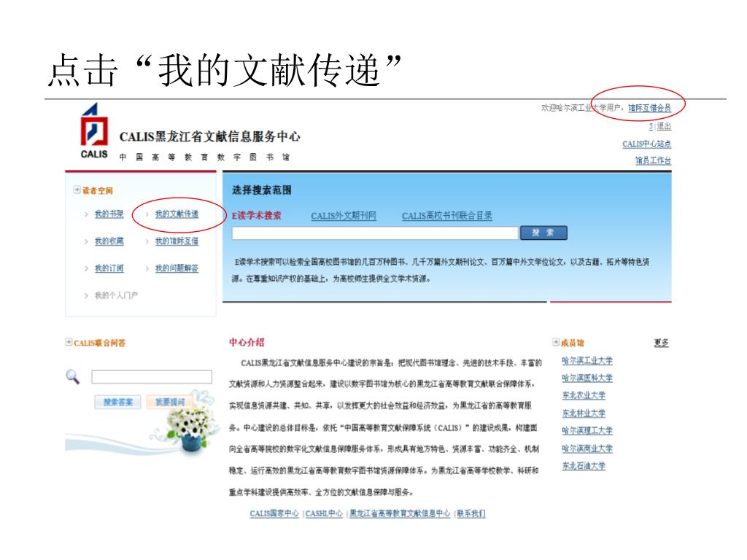747x560 pixels.
Task: Click the 退出 logout link
Action: click(x=664, y=126)
